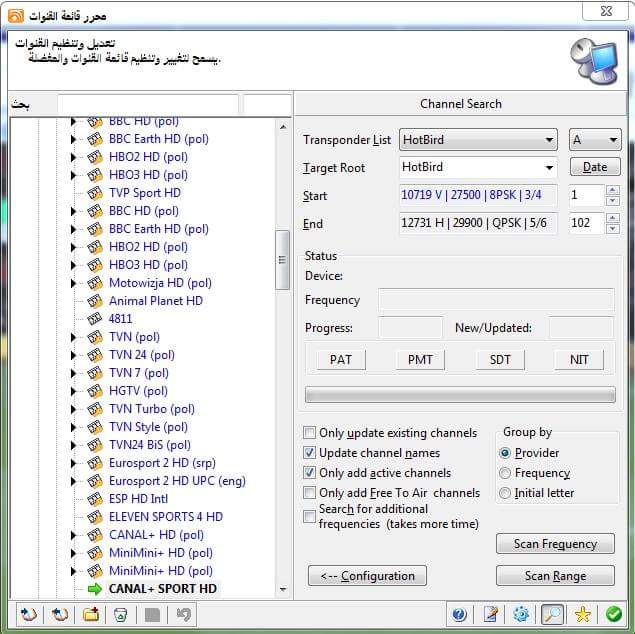The width and height of the screenshot is (635, 634).
Task: Open the Transponder List HotBird dropdown
Action: (x=478, y=140)
